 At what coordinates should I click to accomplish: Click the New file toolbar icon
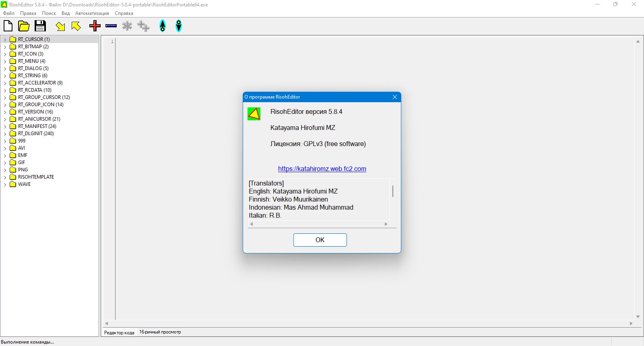(8, 26)
